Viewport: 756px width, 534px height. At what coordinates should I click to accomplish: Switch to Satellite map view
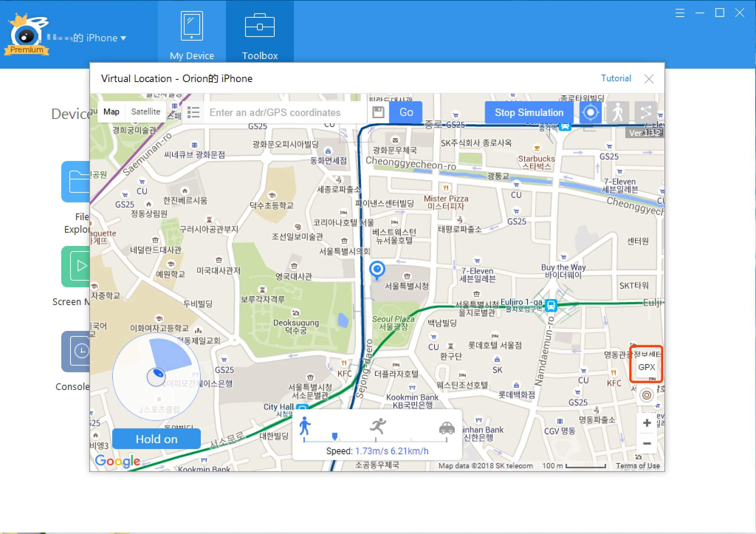click(x=145, y=112)
